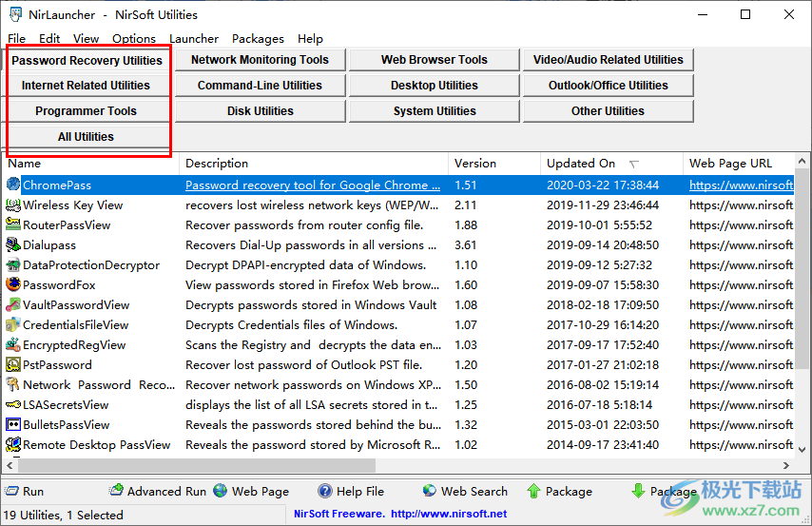Viewport: 812px width, 526px height.
Task: Click Web Search in the bottom toolbar
Action: 465,491
